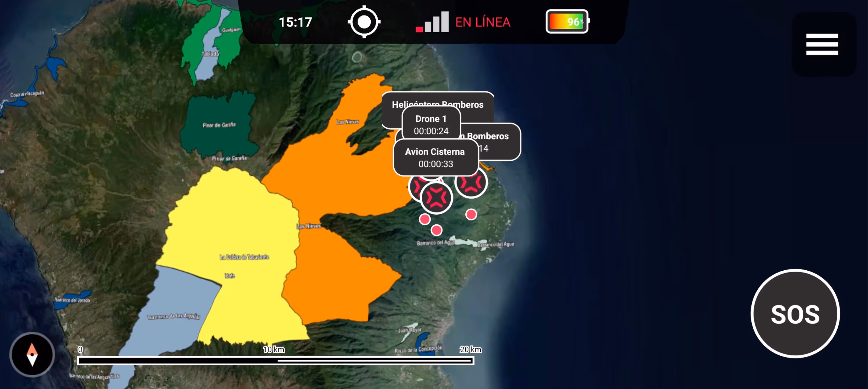Image resolution: width=868 pixels, height=389 pixels.
Task: Tap the lowest pink dot marker
Action: pyautogui.click(x=436, y=230)
